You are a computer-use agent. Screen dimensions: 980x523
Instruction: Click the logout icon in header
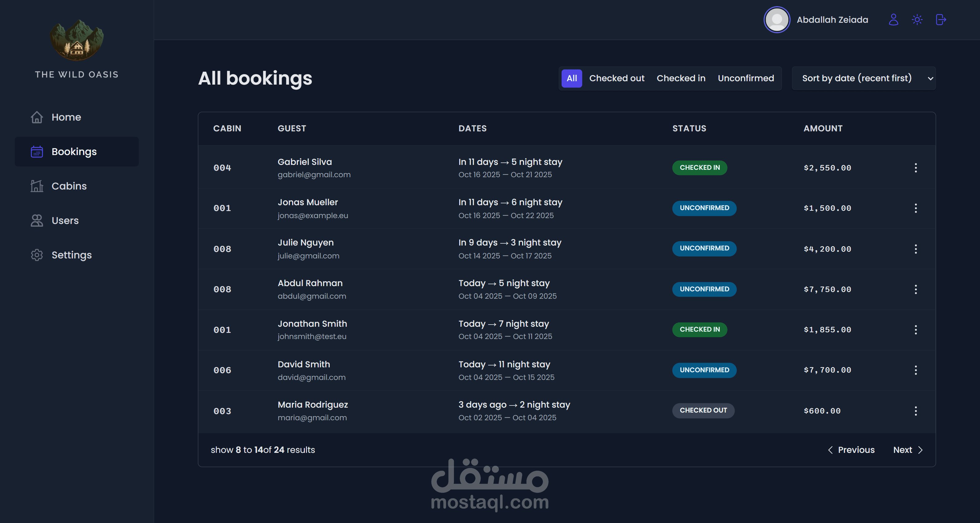(x=940, y=19)
